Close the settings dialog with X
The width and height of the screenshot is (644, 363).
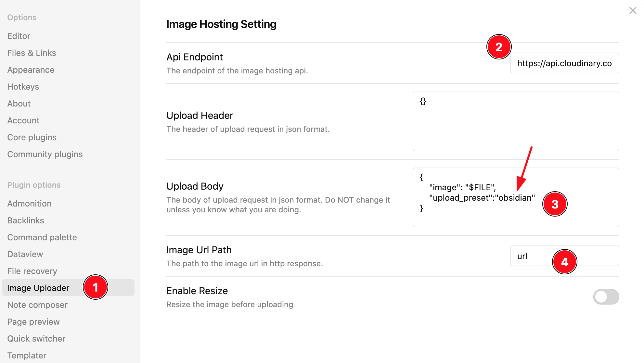[633, 11]
